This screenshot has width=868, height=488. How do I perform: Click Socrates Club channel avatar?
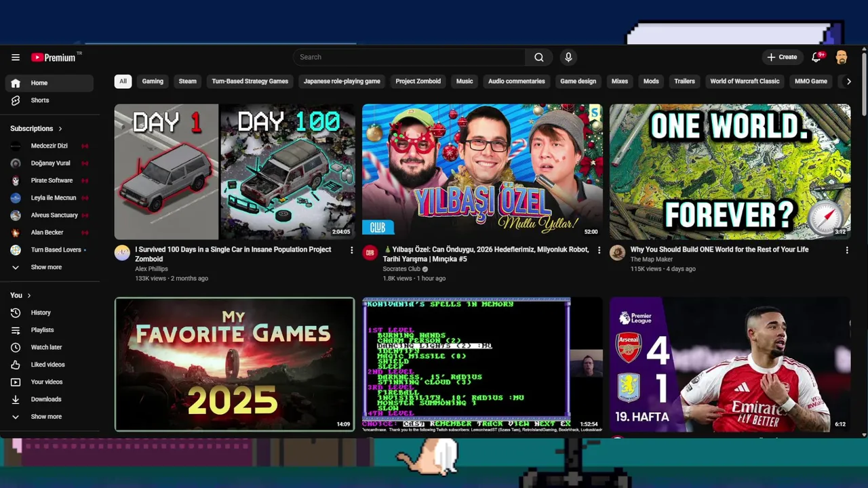[x=370, y=253]
